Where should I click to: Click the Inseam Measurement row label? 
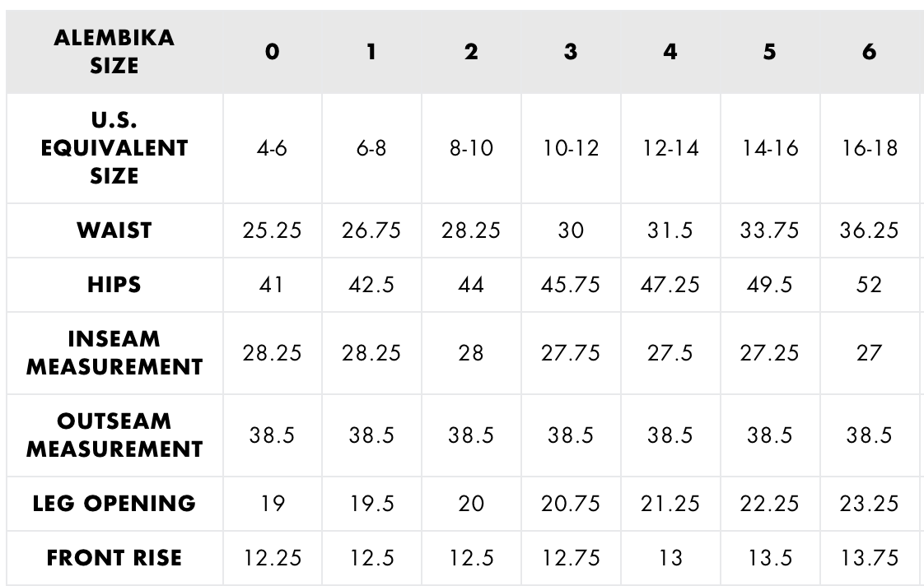click(114, 353)
